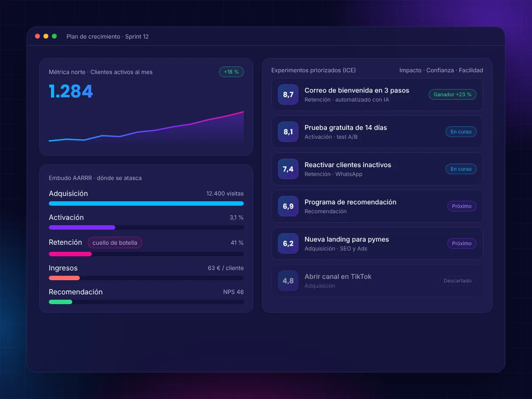The width and height of the screenshot is (532, 399).
Task: Click the purple Activación progress bar
Action: [146, 227]
